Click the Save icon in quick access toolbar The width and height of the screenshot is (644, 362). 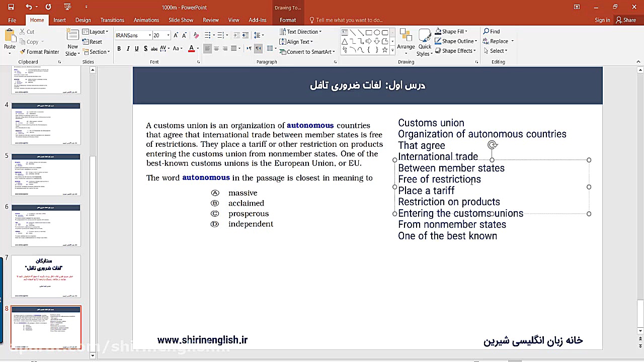pyautogui.click(x=11, y=7)
